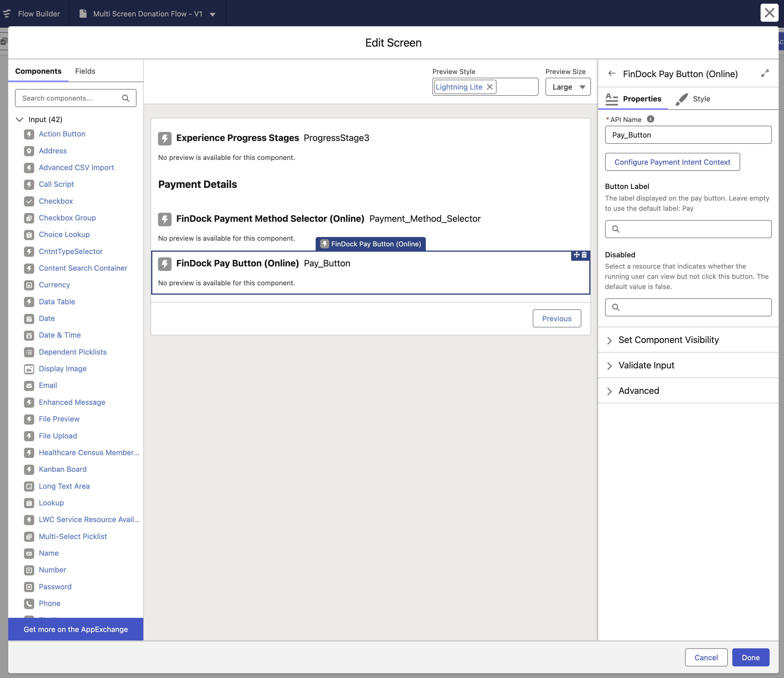Click the Email component icon
The height and width of the screenshot is (678, 784).
tap(29, 386)
